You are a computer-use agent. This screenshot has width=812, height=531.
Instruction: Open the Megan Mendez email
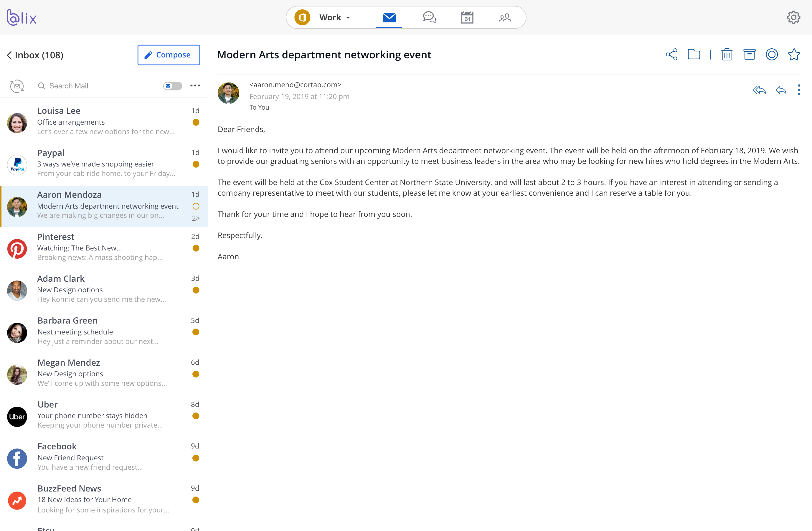pyautogui.click(x=104, y=374)
